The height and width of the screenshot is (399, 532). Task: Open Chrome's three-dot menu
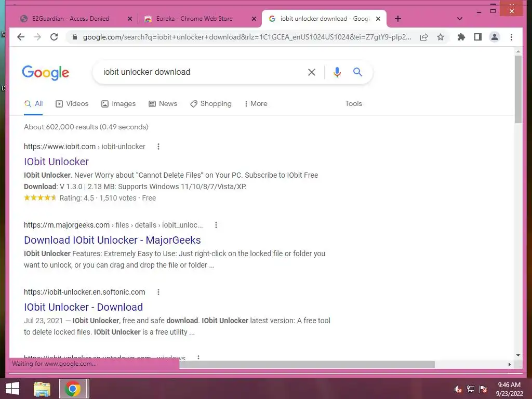(x=511, y=37)
